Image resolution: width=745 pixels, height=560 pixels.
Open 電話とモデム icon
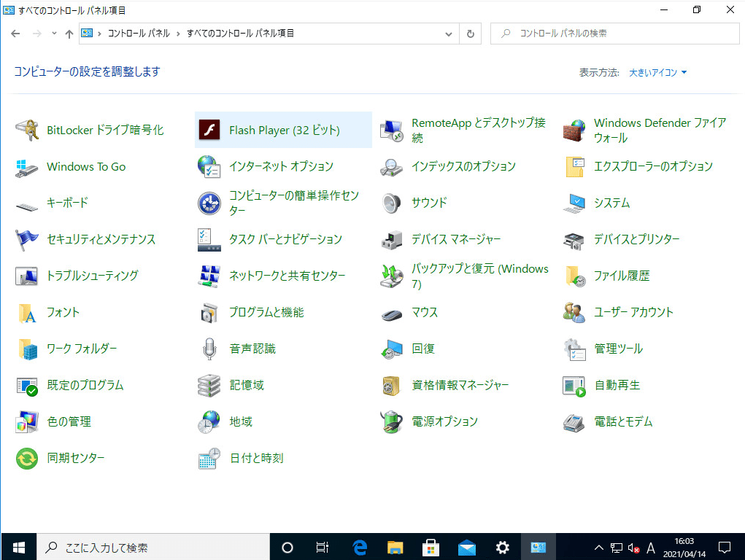click(574, 421)
